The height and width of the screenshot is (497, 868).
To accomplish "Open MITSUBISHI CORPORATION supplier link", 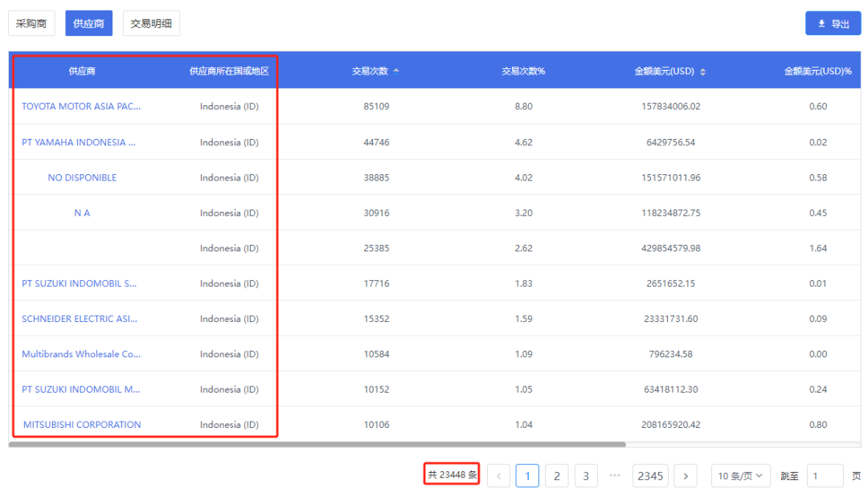I will coord(82,425).
